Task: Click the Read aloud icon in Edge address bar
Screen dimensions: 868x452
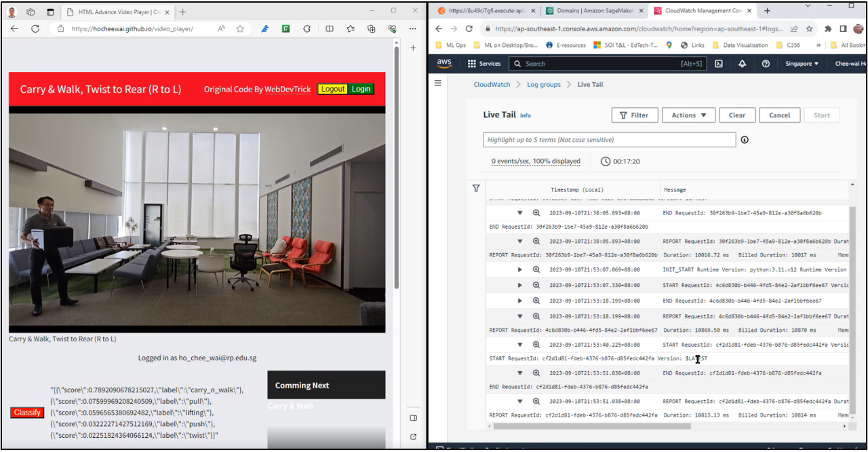Action: point(222,29)
